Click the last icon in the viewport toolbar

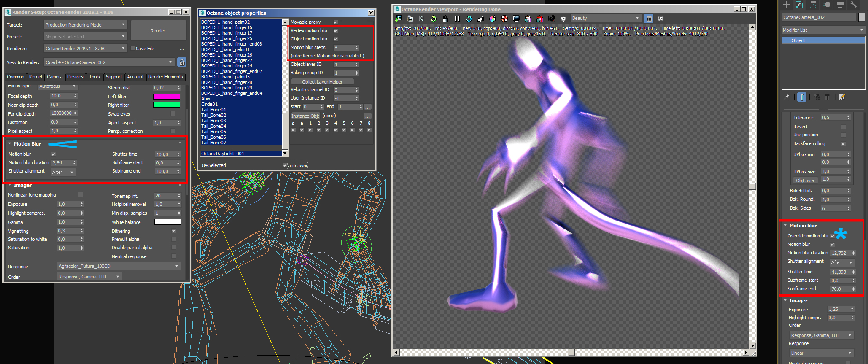(660, 19)
